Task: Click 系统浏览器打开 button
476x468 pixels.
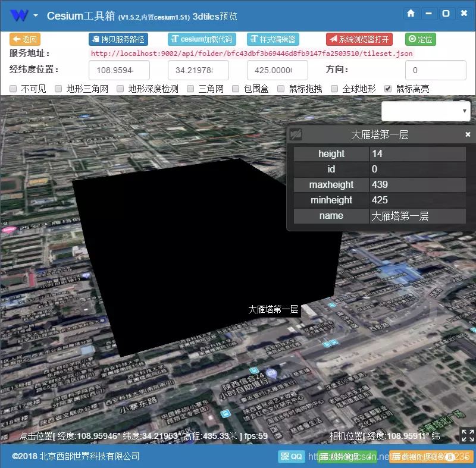Action: [x=359, y=39]
